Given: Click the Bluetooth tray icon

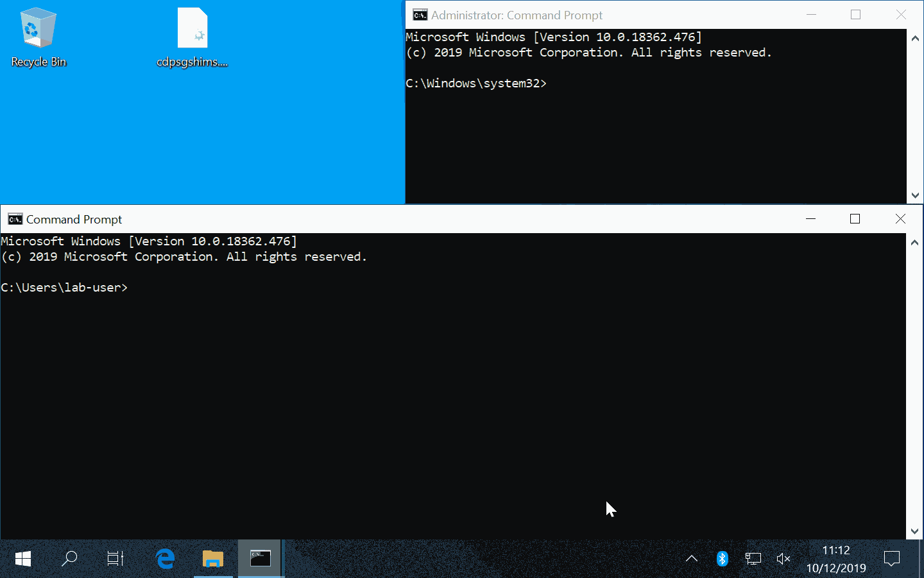Looking at the screenshot, I should [x=723, y=559].
